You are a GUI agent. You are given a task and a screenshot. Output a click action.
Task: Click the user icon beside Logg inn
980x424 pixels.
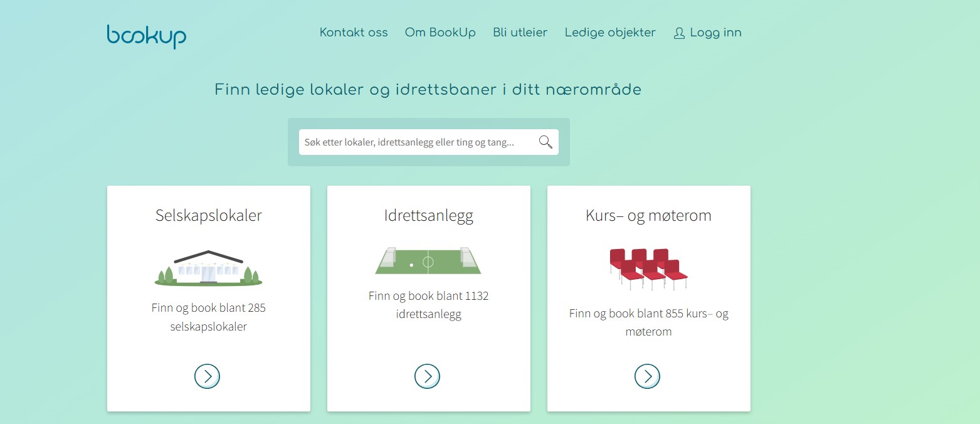click(x=679, y=33)
